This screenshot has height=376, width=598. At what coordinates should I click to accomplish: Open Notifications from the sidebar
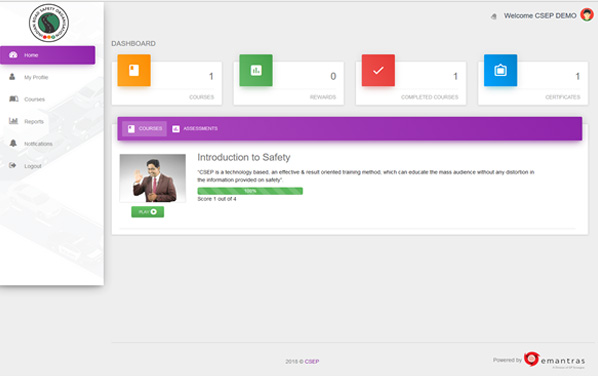pos(38,144)
